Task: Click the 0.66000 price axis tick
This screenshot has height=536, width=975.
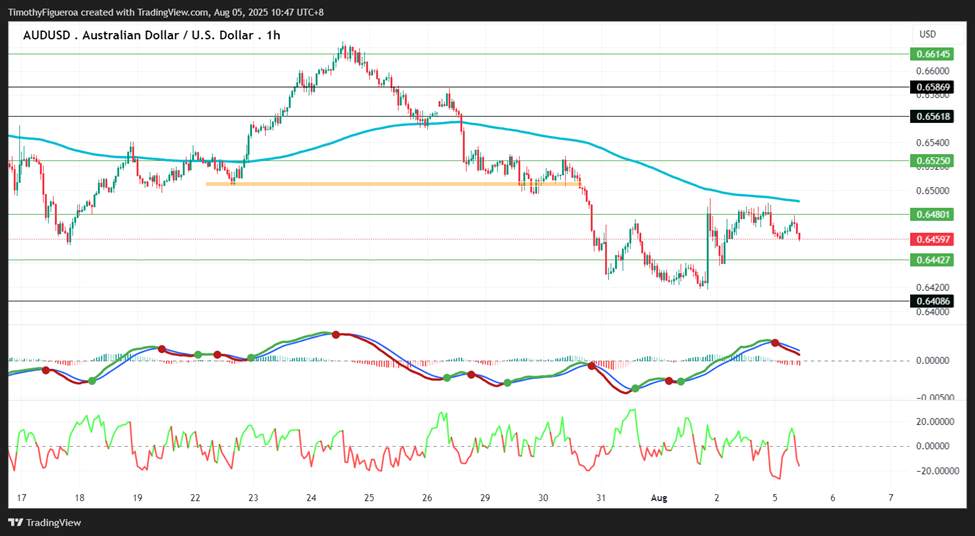Action: tap(933, 71)
